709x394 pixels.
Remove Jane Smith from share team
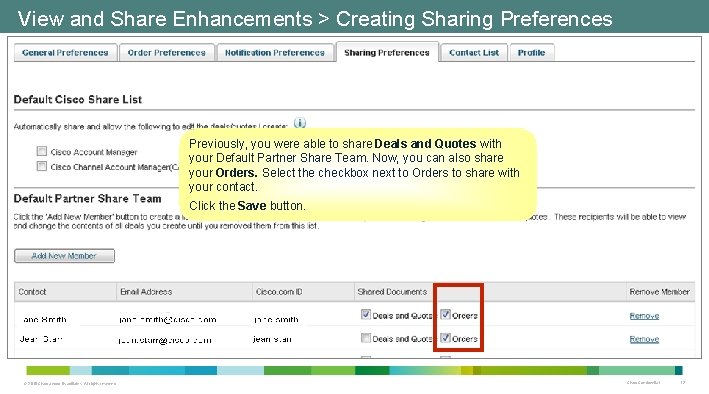[x=644, y=316]
